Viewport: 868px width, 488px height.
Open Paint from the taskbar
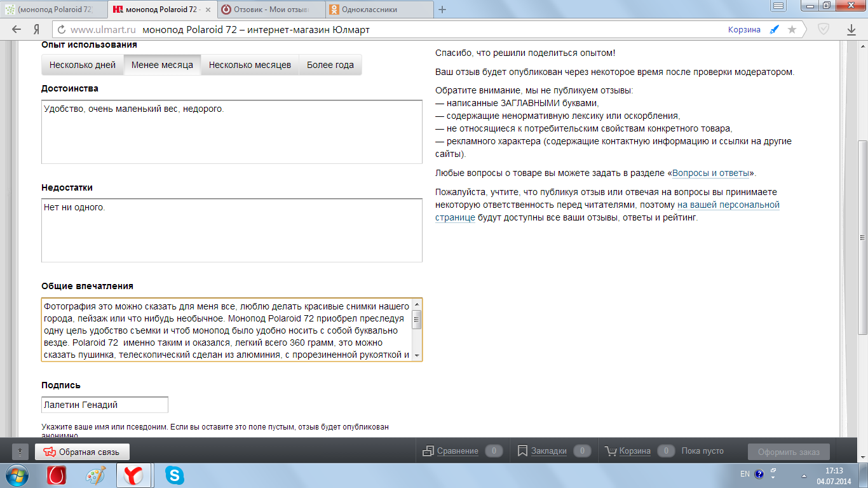(96, 475)
